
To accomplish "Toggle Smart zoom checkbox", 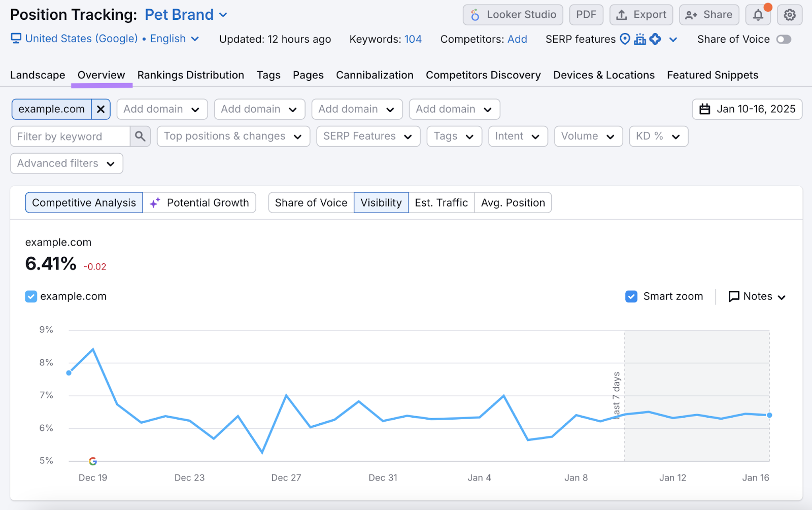I will (x=631, y=296).
